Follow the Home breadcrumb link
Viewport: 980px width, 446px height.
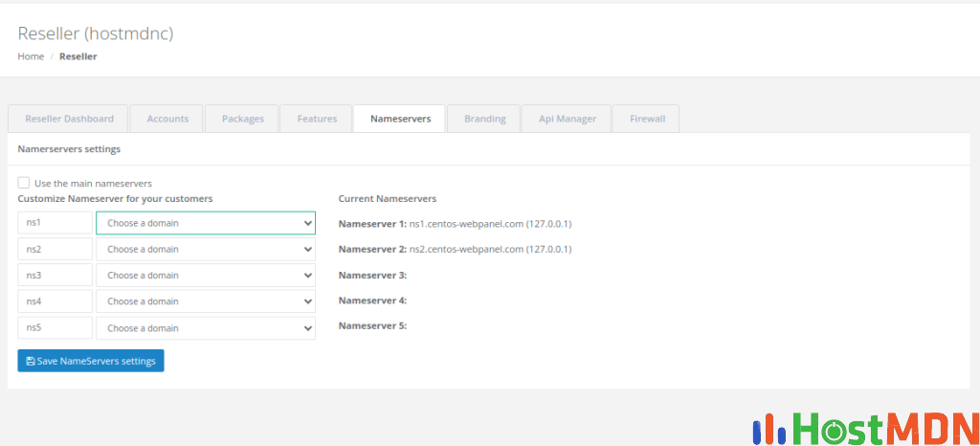tap(31, 56)
